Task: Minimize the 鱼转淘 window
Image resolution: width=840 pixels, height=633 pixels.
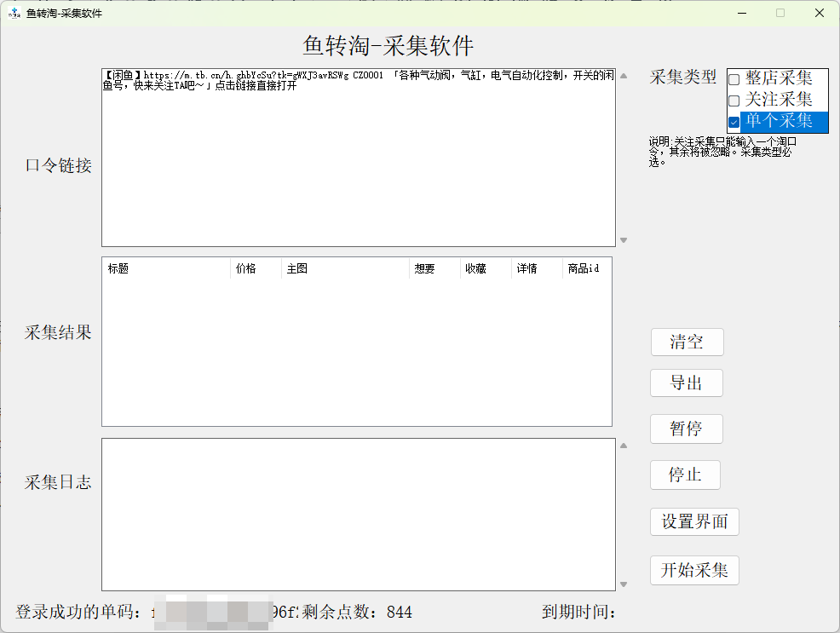Action: click(742, 13)
